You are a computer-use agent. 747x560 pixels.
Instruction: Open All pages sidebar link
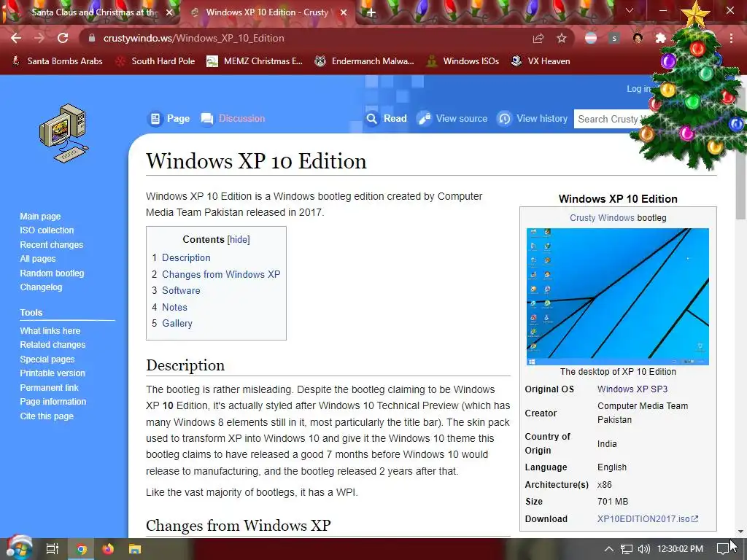(38, 259)
